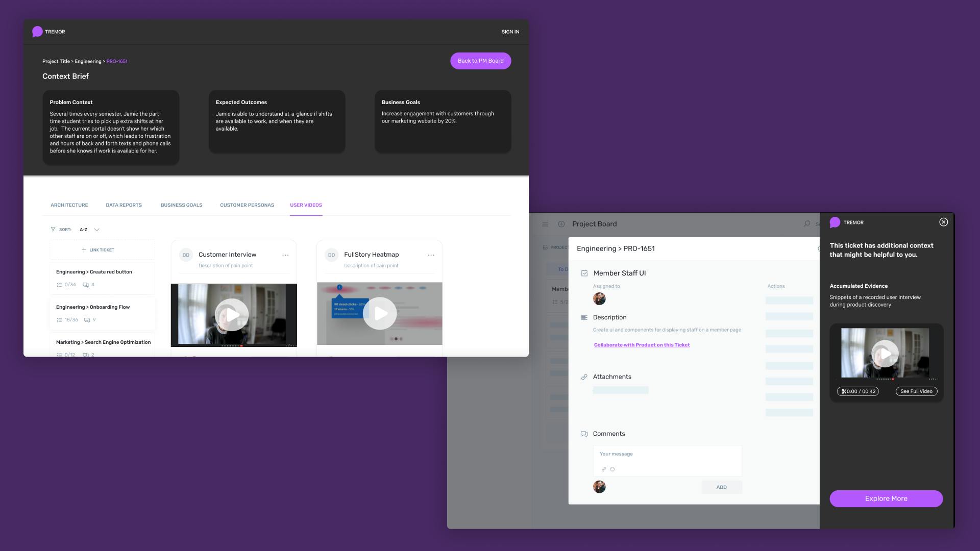Click checklist icon on Onboarding Flow ticket
The height and width of the screenshot is (551, 980).
click(x=59, y=320)
